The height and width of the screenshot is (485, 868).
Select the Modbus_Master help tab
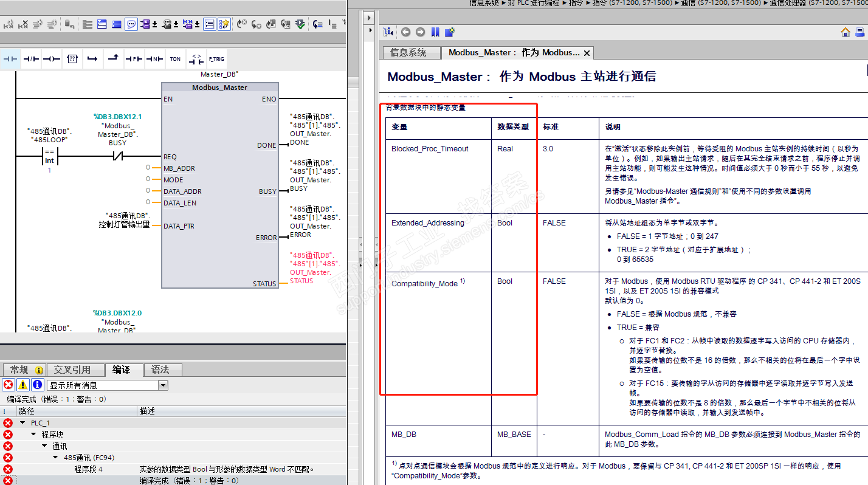click(x=514, y=53)
